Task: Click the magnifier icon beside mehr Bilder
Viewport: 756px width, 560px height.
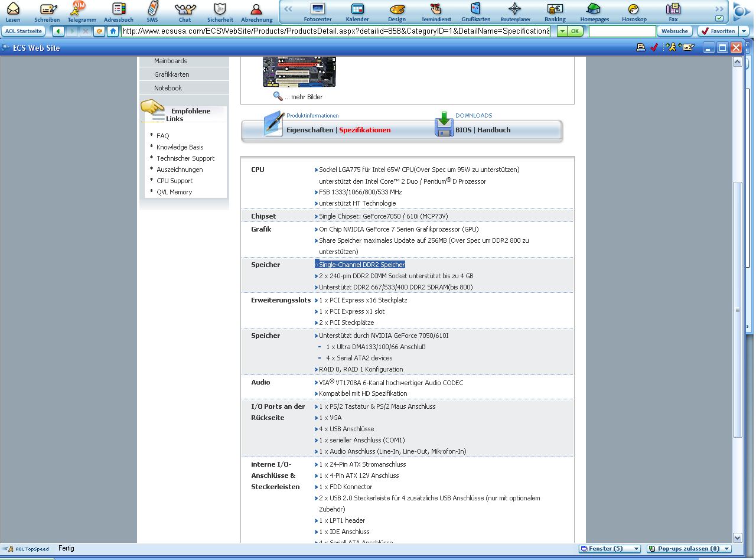Action: [x=278, y=96]
